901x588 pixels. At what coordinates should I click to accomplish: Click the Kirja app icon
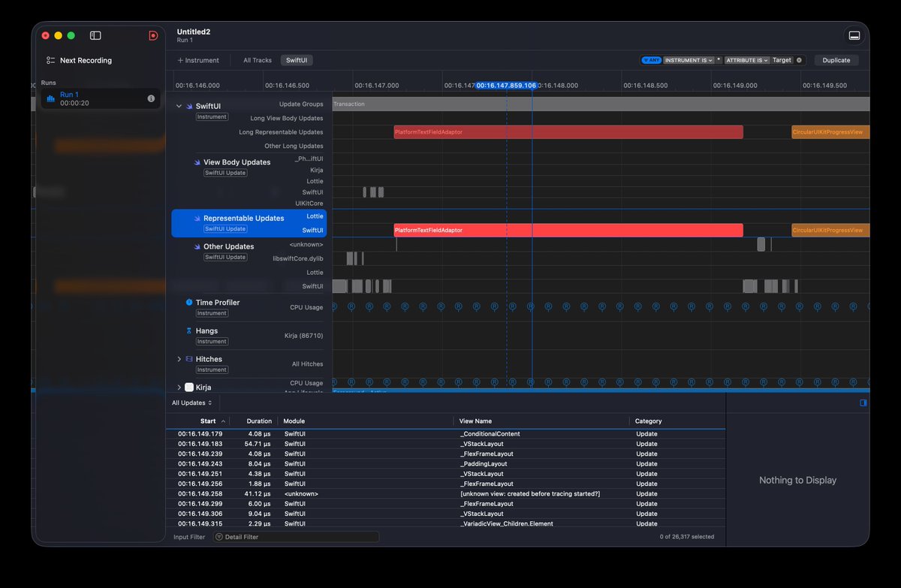189,387
